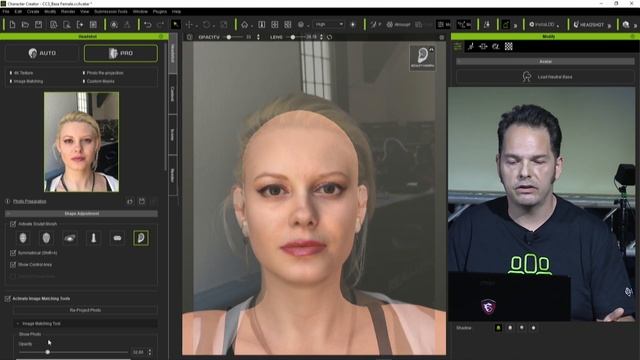Open the Create menu

33,12
